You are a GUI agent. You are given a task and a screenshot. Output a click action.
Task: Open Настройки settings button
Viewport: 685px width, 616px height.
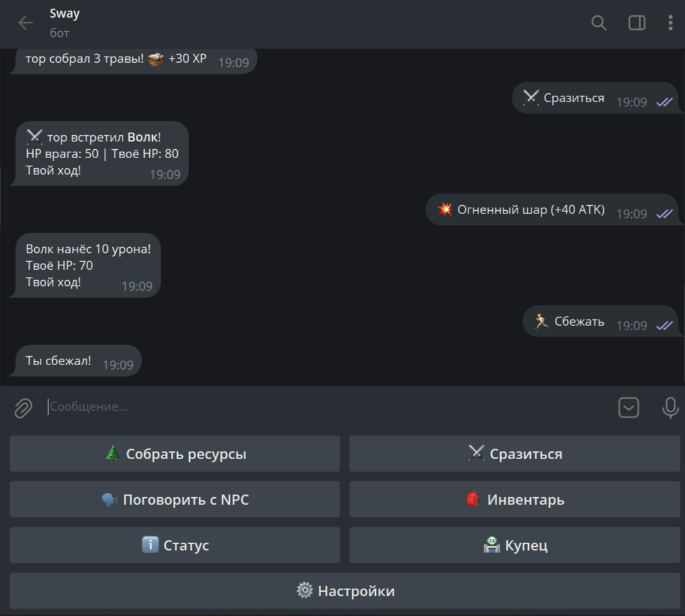pyautogui.click(x=345, y=591)
